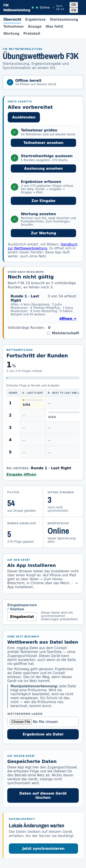
Task: Open the Ergebnisse tab
Action: [36, 20]
